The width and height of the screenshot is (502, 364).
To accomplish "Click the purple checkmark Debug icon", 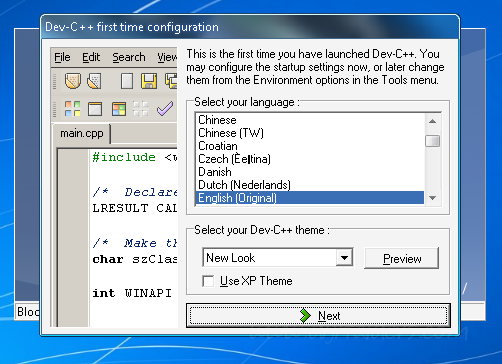I will (x=165, y=109).
